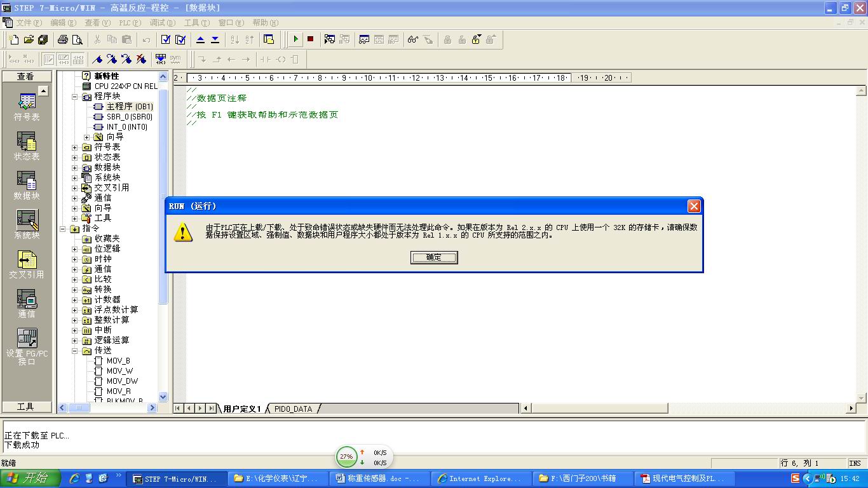Select the MOV_DW instruction
Screen dimensions: 868x488
[x=122, y=381]
